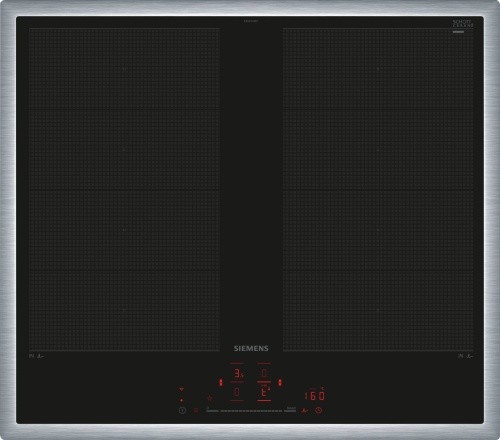
Task: Tap the SIEMENS logo
Action: 251,348
